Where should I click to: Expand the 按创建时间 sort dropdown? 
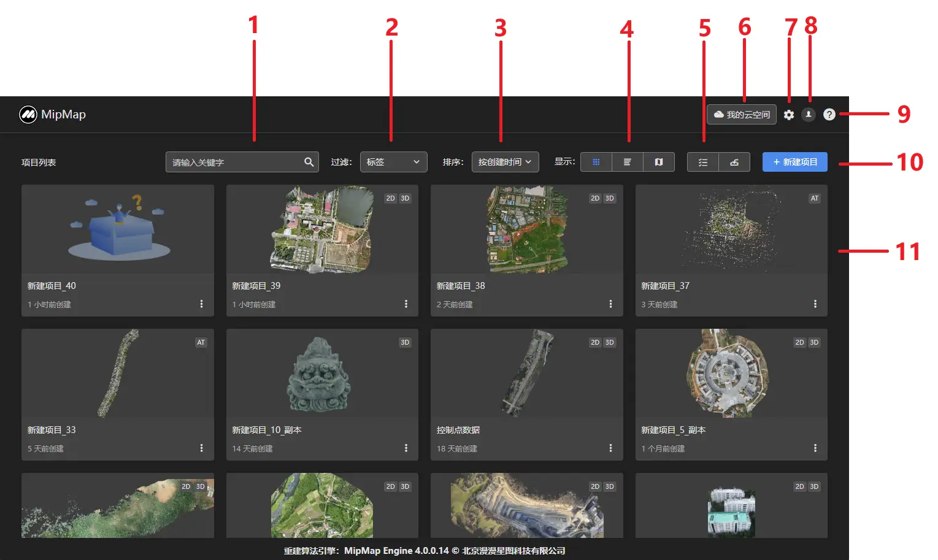[505, 162]
